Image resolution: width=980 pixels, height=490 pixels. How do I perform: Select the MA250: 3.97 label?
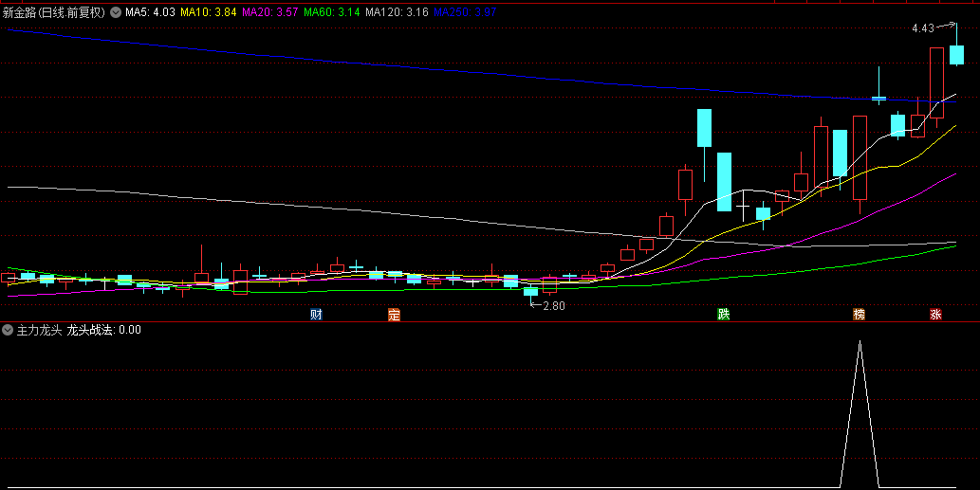point(465,12)
